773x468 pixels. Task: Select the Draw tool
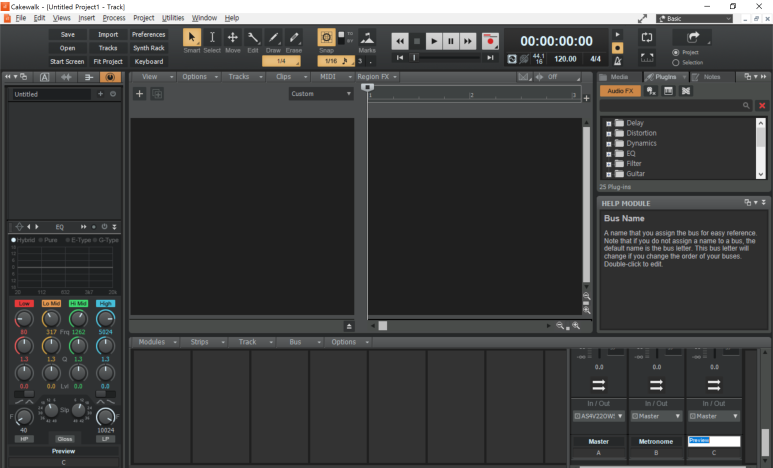273,37
